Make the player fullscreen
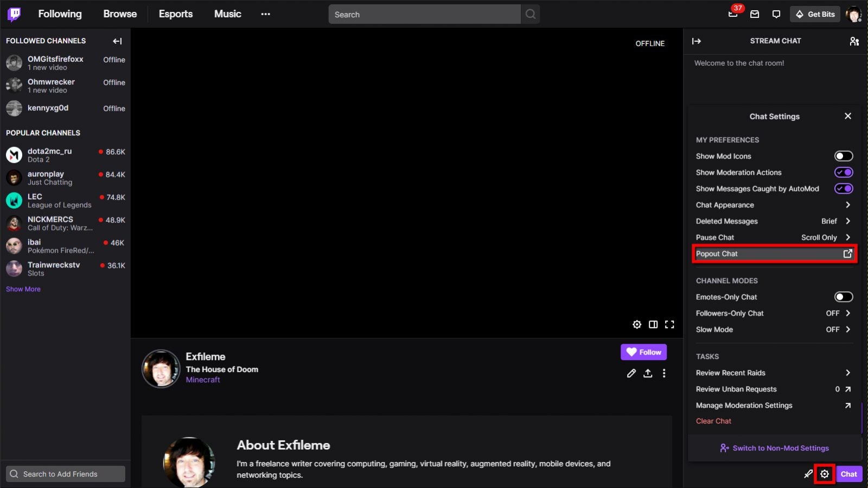The width and height of the screenshot is (868, 488). [670, 324]
